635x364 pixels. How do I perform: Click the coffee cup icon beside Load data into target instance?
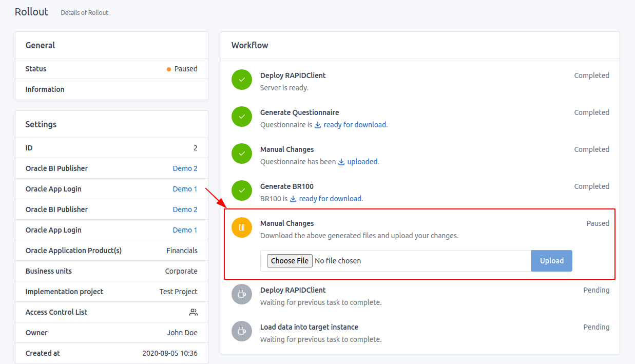[x=242, y=331]
